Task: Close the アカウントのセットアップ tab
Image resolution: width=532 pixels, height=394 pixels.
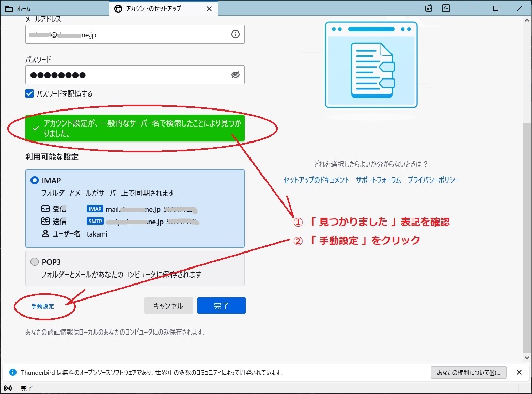Action: (209, 9)
